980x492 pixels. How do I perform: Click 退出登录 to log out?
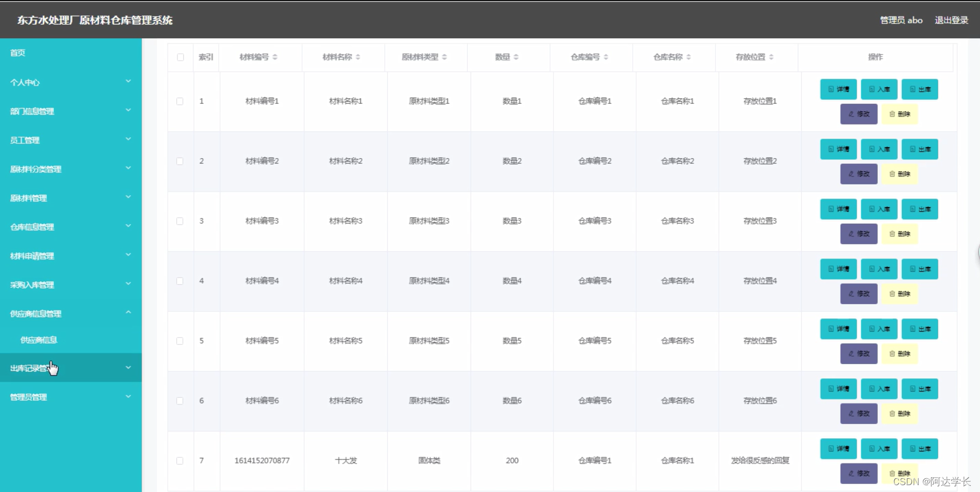pyautogui.click(x=951, y=20)
